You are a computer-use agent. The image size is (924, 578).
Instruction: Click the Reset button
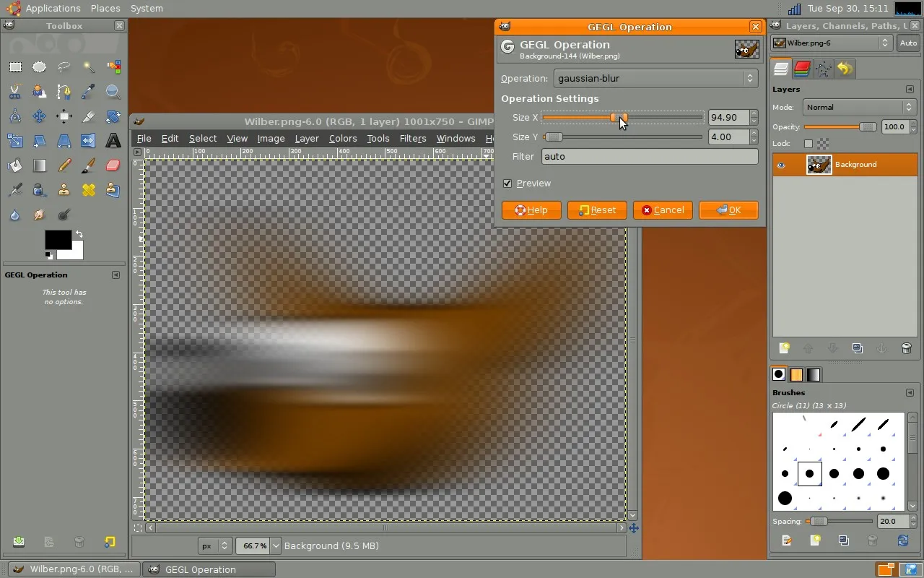click(597, 210)
